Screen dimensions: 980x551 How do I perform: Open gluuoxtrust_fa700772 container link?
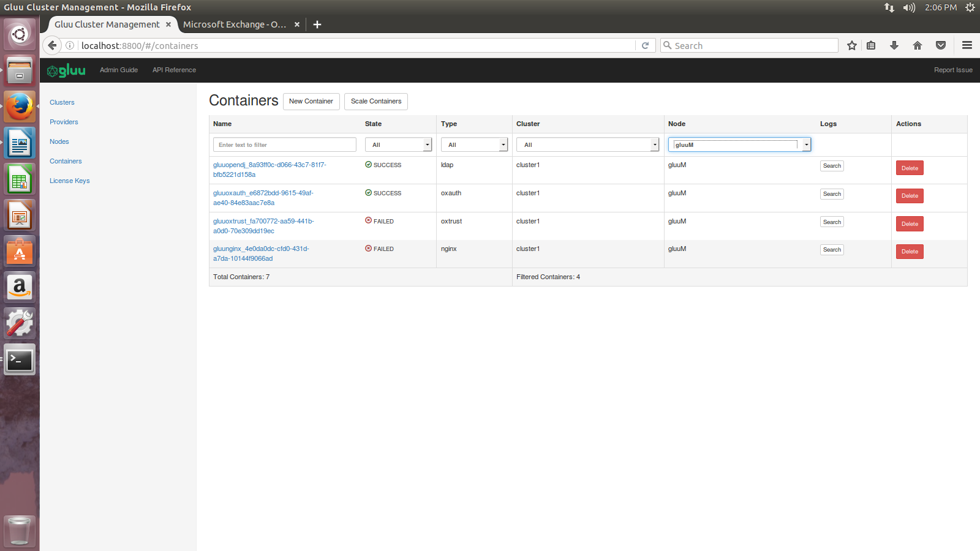click(x=263, y=226)
